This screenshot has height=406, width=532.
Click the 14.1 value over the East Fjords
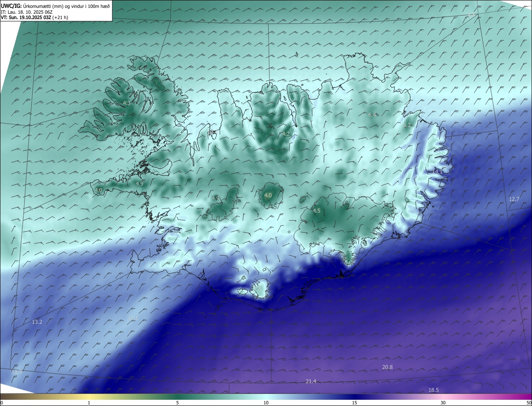tap(438, 171)
